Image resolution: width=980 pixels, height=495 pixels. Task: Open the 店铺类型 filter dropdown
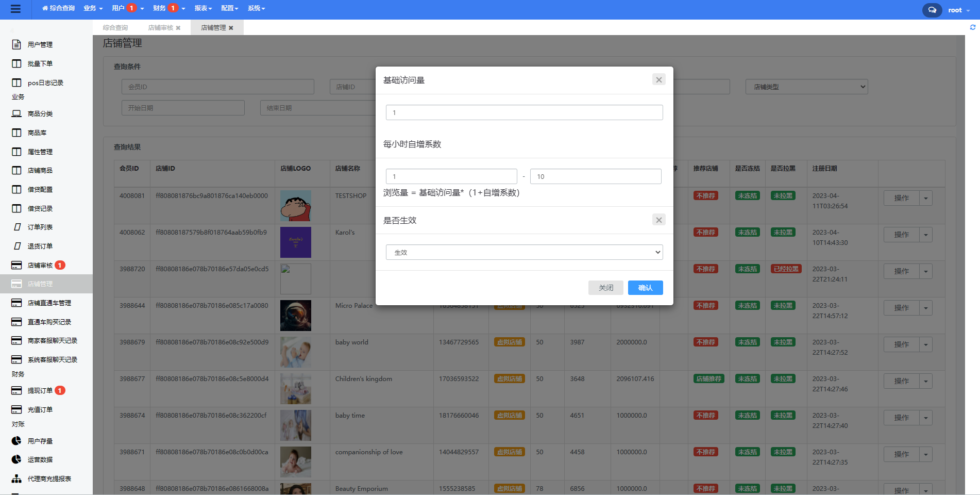coord(806,87)
